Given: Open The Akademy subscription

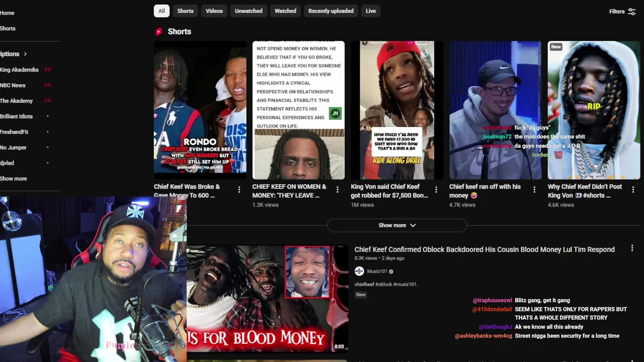Looking at the screenshot, I should 16,101.
